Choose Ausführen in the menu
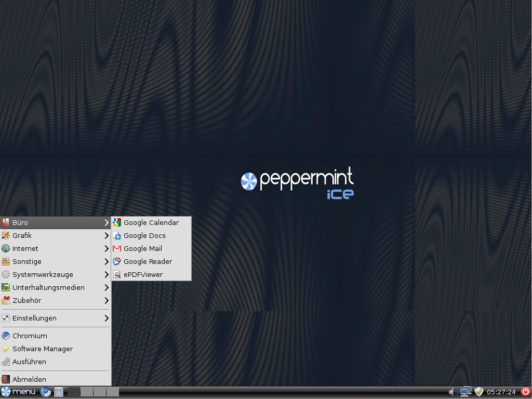 point(29,362)
